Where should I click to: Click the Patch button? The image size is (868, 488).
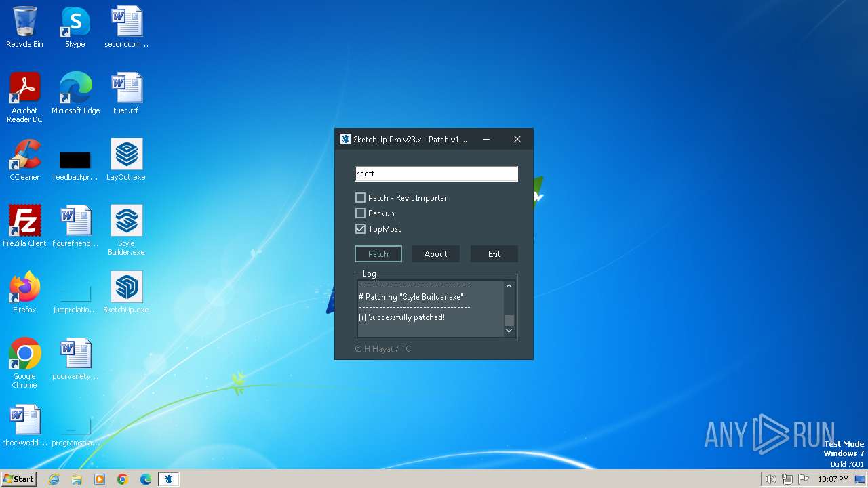378,254
